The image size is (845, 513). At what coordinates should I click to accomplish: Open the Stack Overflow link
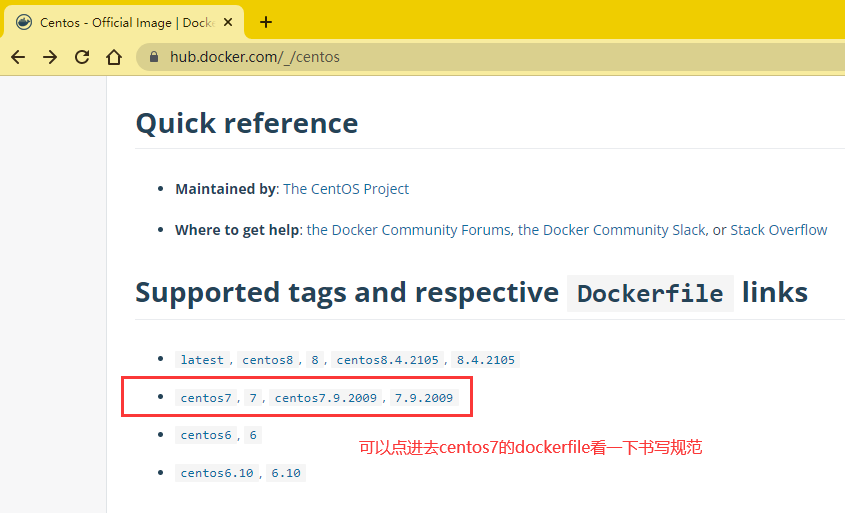pyautogui.click(x=778, y=230)
